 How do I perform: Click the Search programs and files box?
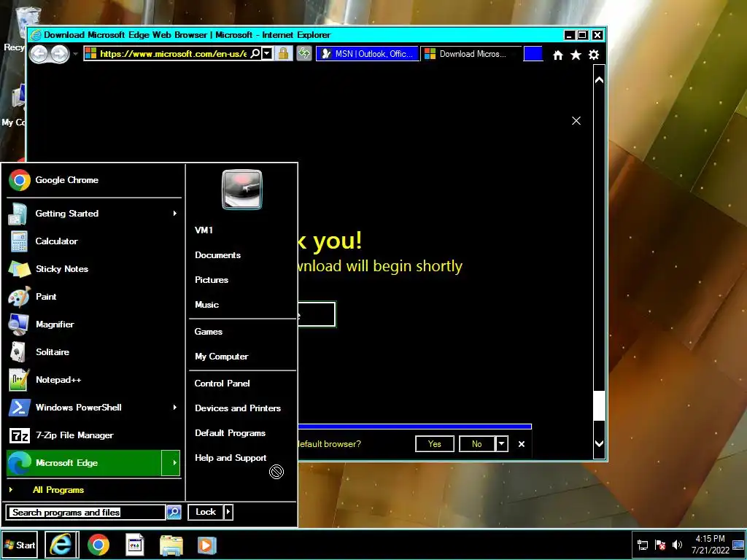point(86,513)
